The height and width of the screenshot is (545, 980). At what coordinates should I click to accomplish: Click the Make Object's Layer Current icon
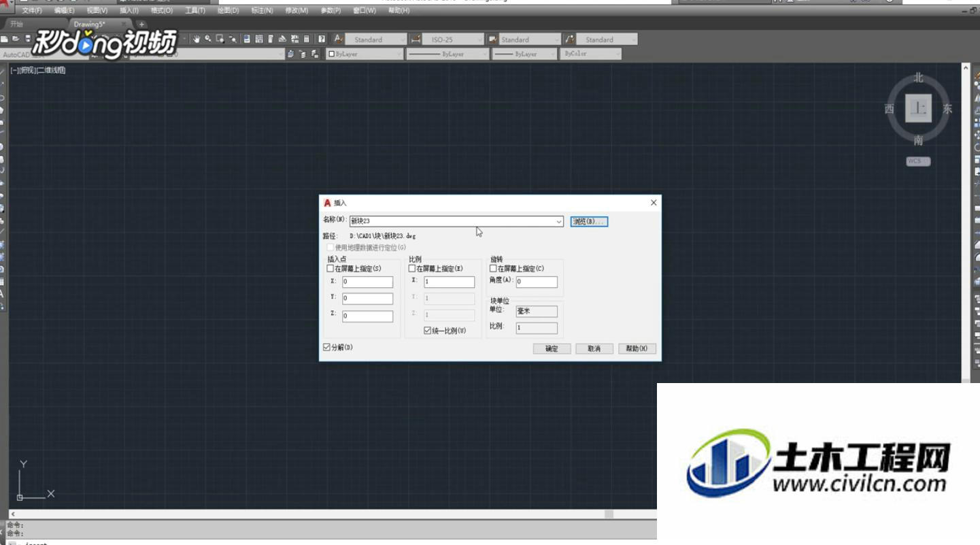pyautogui.click(x=290, y=54)
